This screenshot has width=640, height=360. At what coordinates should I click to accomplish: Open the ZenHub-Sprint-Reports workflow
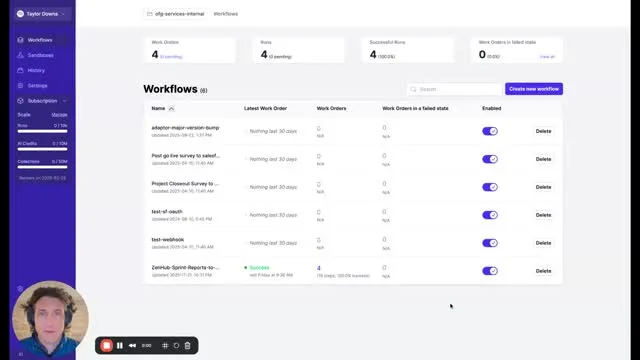point(185,267)
